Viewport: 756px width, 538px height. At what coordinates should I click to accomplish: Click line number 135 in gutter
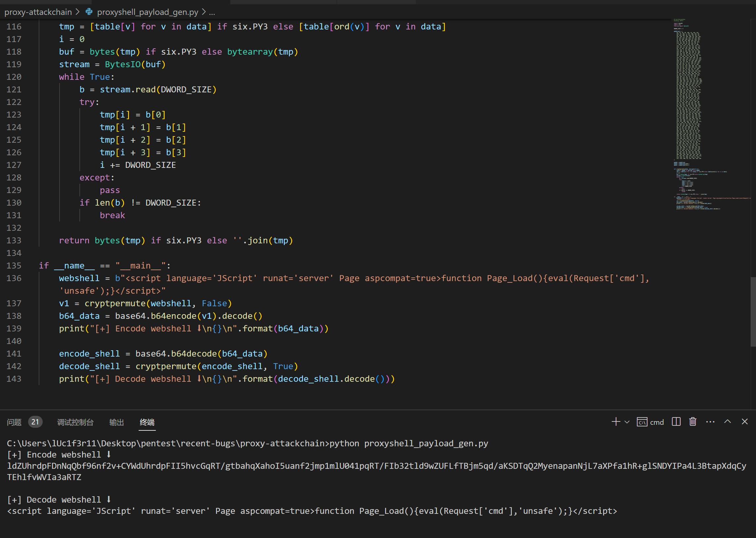(14, 266)
